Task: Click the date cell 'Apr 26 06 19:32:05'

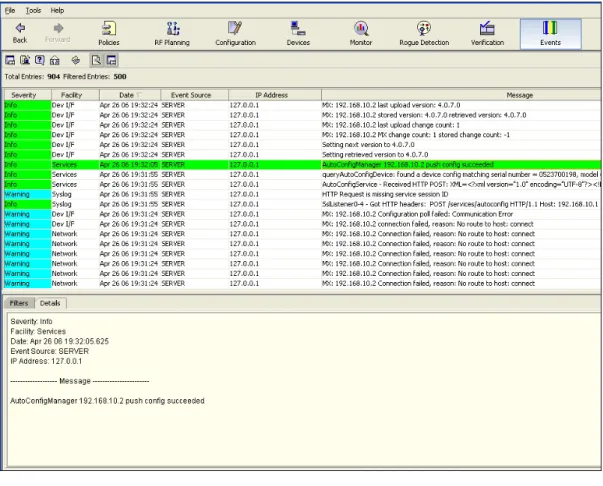Action: pos(128,165)
